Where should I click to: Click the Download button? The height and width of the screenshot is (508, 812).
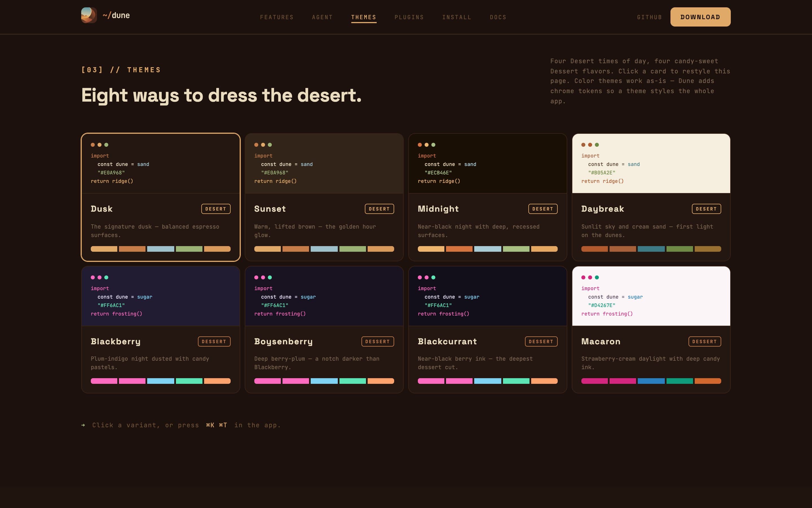pyautogui.click(x=700, y=17)
